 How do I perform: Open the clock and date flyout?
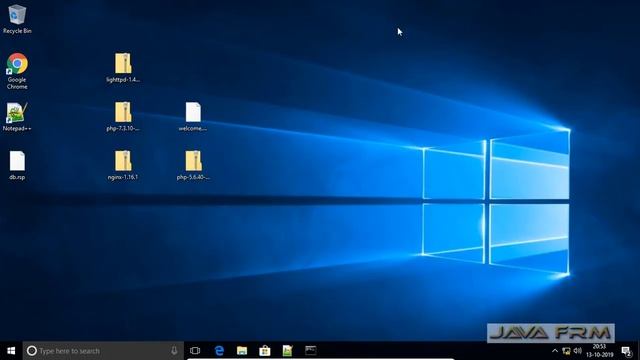[x=600, y=351]
